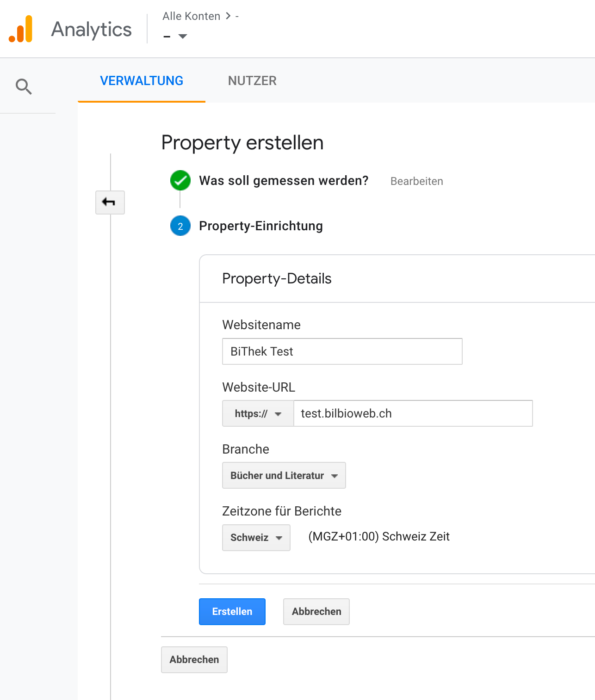The width and height of the screenshot is (595, 700).
Task: Open the account selector dropdown arrow
Action: [x=182, y=36]
